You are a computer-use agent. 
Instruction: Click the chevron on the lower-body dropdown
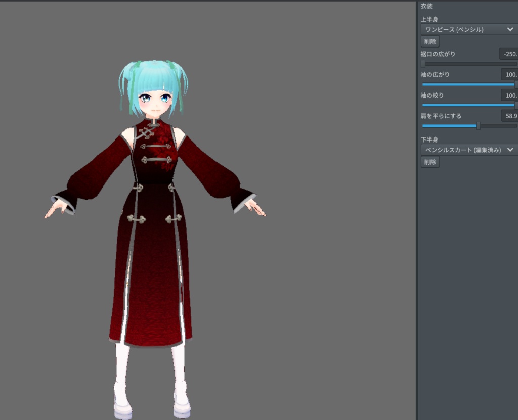[x=510, y=150]
